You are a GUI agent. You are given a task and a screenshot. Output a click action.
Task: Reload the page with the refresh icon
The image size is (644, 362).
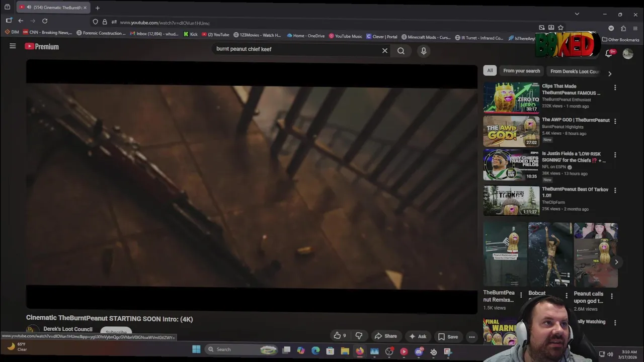click(45, 21)
